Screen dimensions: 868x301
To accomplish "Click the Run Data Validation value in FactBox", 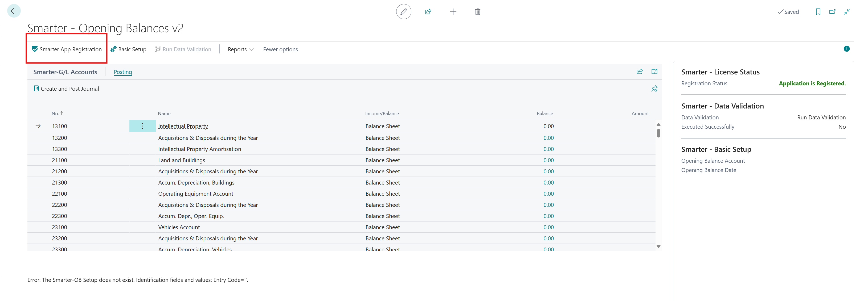I will [x=821, y=118].
